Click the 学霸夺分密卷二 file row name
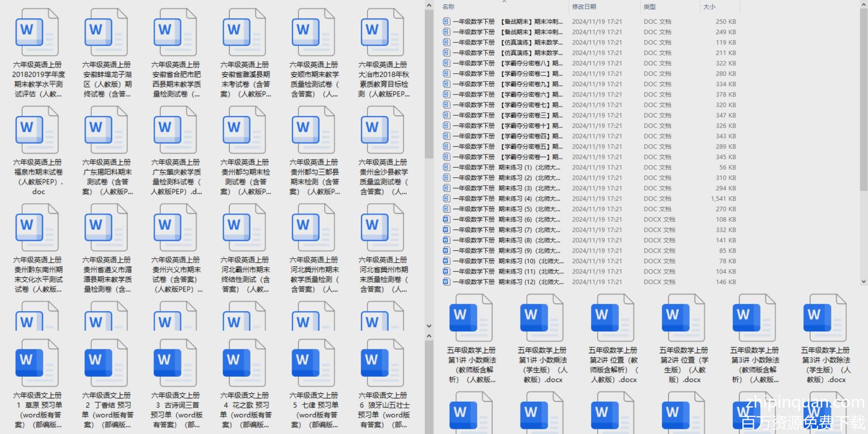This screenshot has height=434, width=868. (x=507, y=73)
